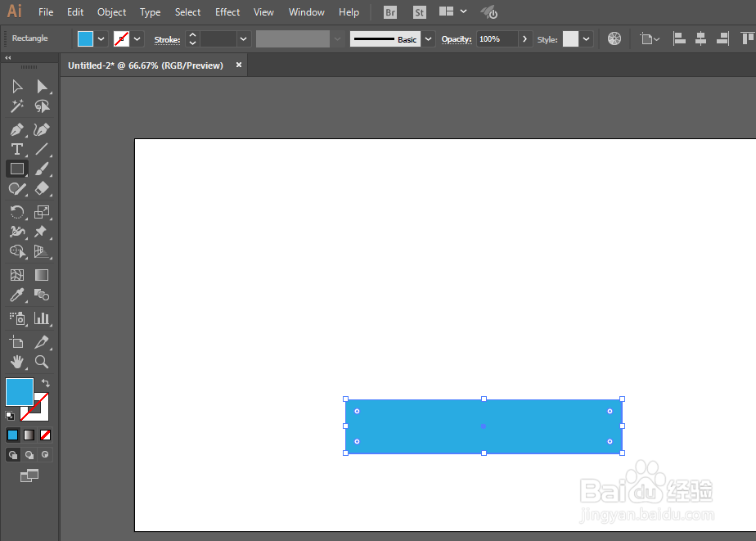
Task: Select the Direct Selection tool
Action: click(x=42, y=86)
